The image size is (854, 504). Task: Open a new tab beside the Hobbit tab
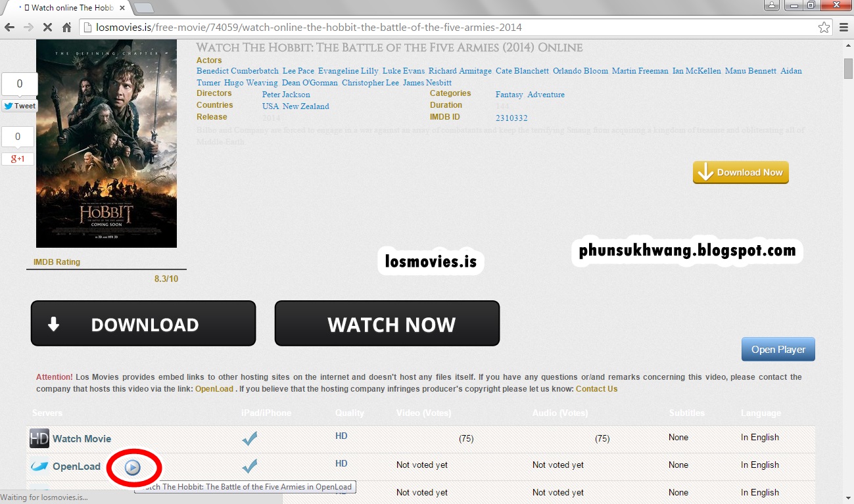point(143,8)
